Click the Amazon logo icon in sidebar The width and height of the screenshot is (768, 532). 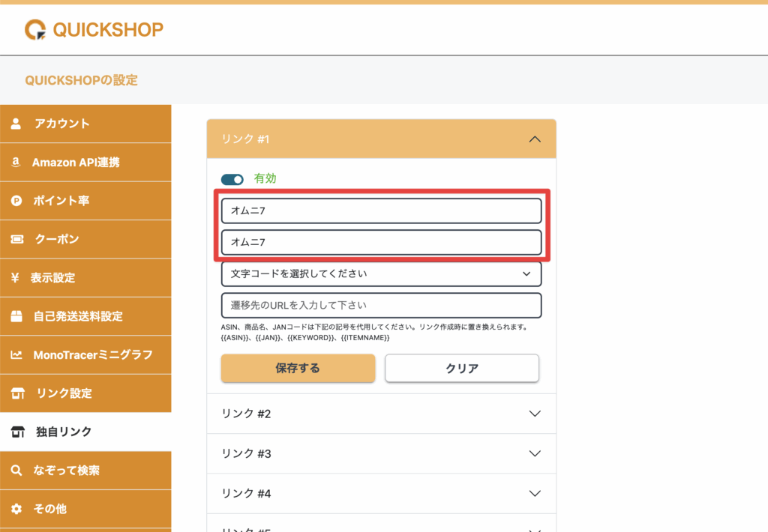[16, 162]
